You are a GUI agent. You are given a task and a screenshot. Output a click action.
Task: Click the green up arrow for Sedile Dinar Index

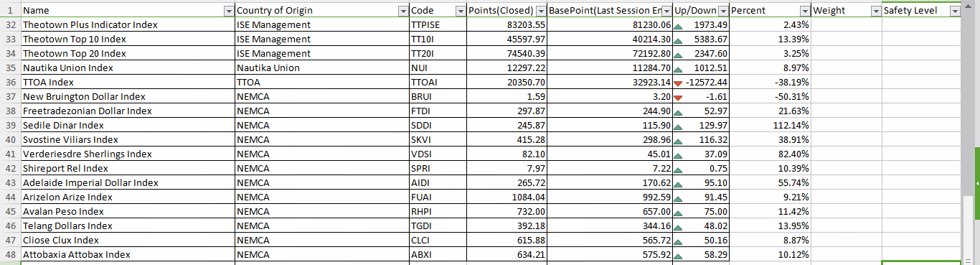click(x=678, y=126)
